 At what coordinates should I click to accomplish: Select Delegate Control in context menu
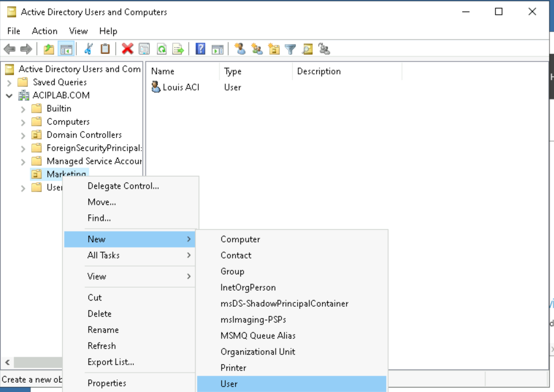click(123, 186)
